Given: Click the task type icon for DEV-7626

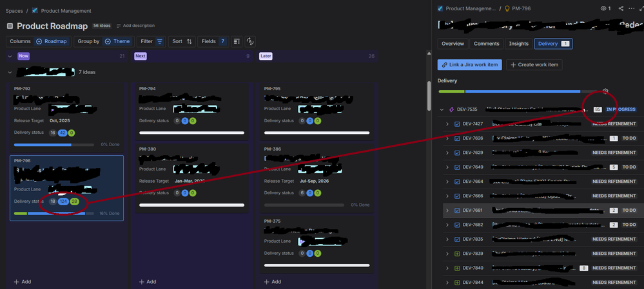Looking at the screenshot, I should tap(457, 138).
